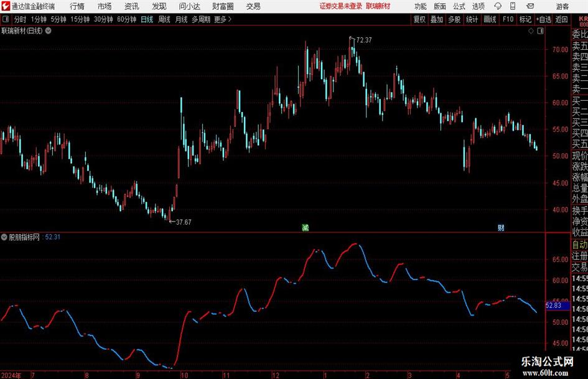Toggle the left sidebar panel icon

pyautogui.click(x=6, y=19)
